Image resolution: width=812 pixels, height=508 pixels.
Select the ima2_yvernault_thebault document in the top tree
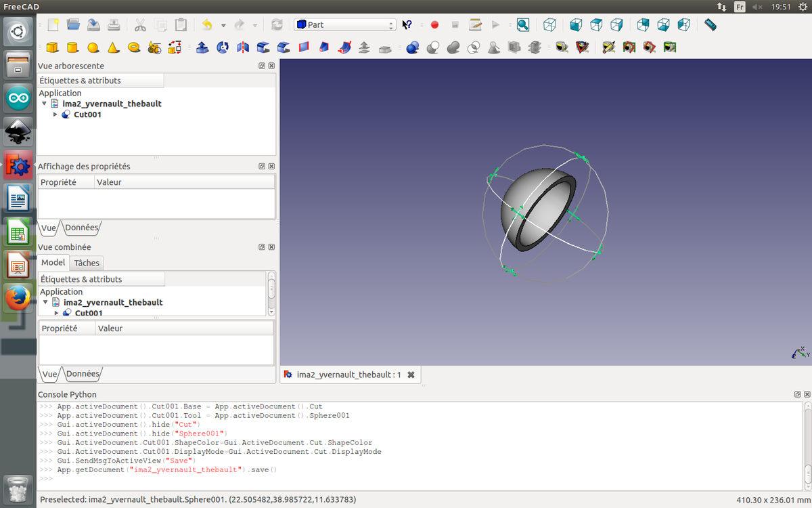(x=112, y=104)
